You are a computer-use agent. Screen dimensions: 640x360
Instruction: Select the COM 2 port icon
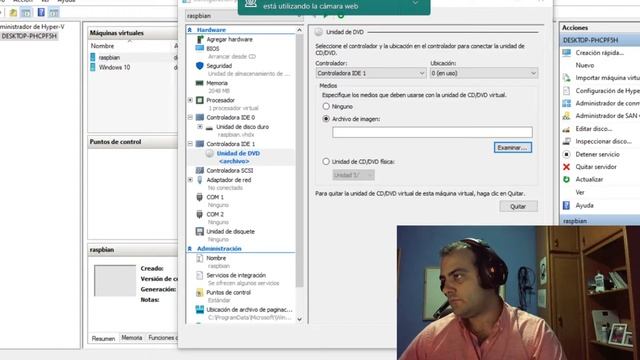pyautogui.click(x=200, y=214)
